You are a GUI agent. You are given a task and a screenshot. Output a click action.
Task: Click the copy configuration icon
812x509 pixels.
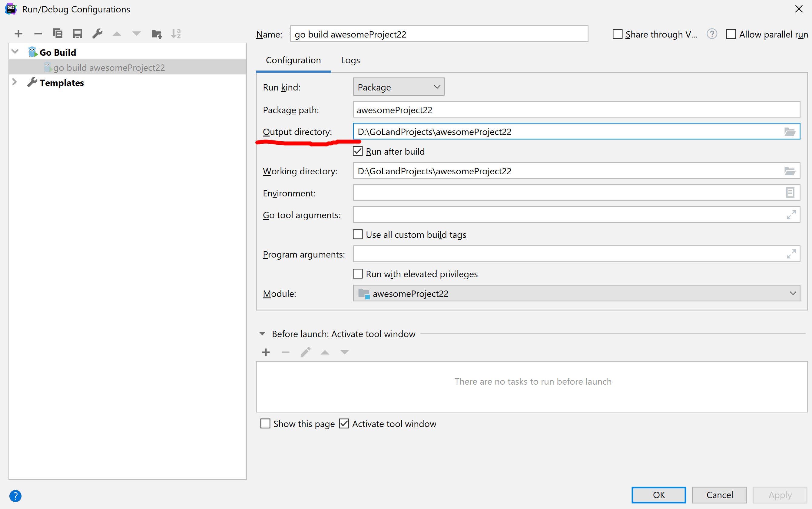point(58,34)
